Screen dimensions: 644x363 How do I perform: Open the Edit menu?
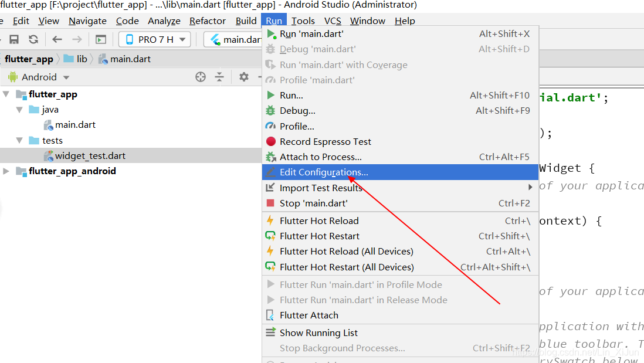pyautogui.click(x=21, y=21)
